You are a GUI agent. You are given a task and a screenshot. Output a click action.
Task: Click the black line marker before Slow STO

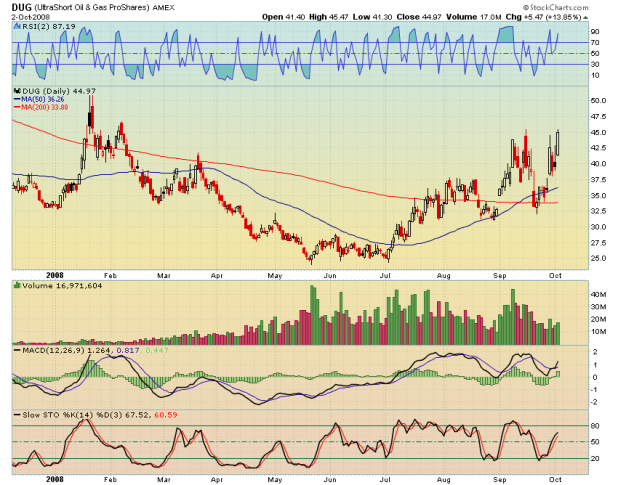pos(17,415)
